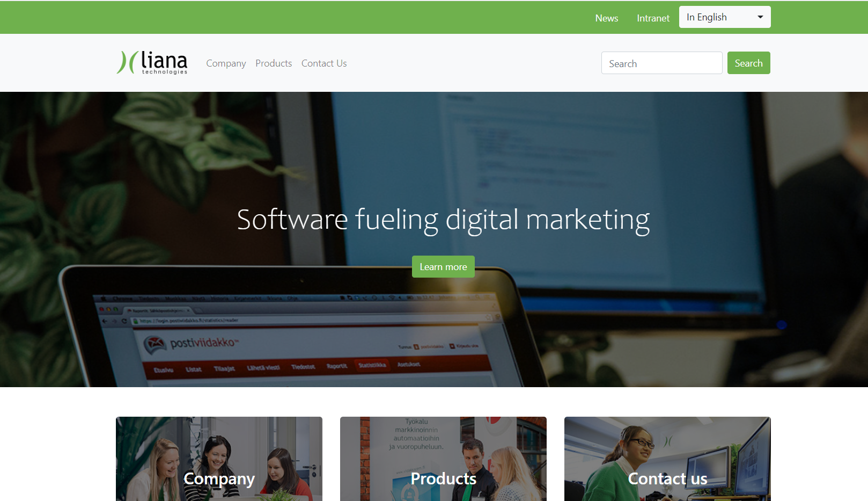Viewport: 868px width, 501px height.
Task: Open the Products image card
Action: click(443, 459)
